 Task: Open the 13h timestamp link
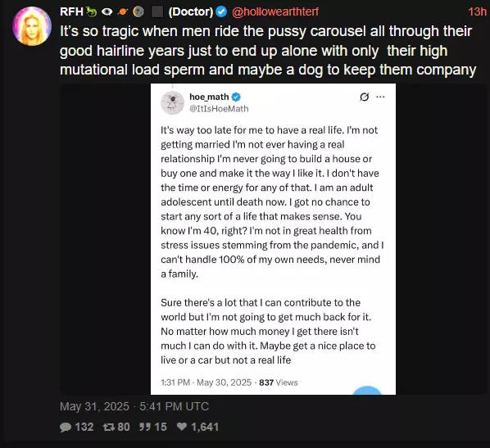click(477, 11)
